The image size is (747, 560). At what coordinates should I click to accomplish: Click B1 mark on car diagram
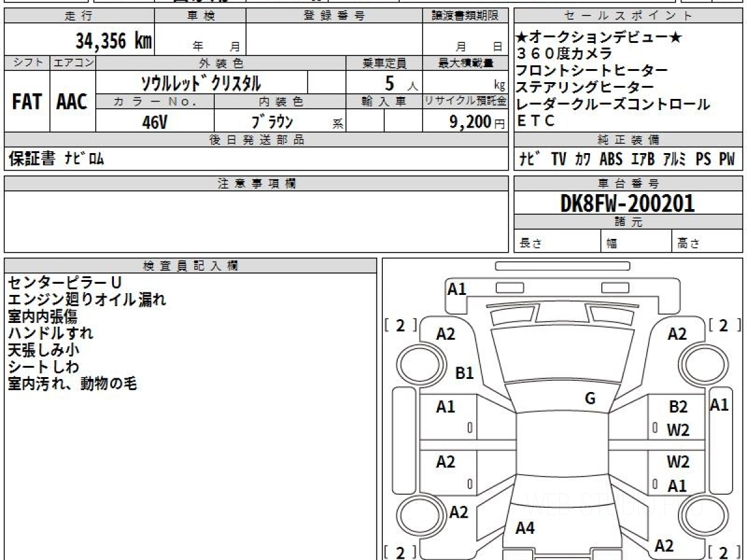pyautogui.click(x=464, y=373)
